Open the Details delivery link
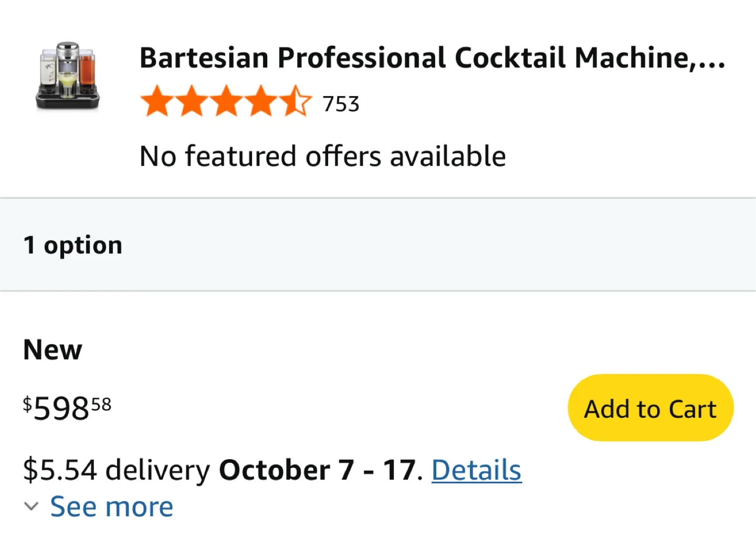Viewport: 756px width, 540px height. tap(476, 470)
